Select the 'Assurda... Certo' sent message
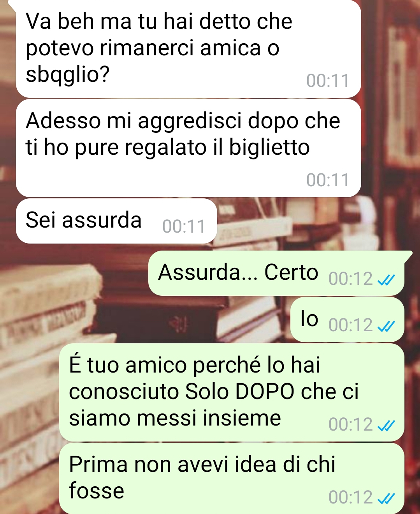The height and width of the screenshot is (514, 420). coord(276,273)
